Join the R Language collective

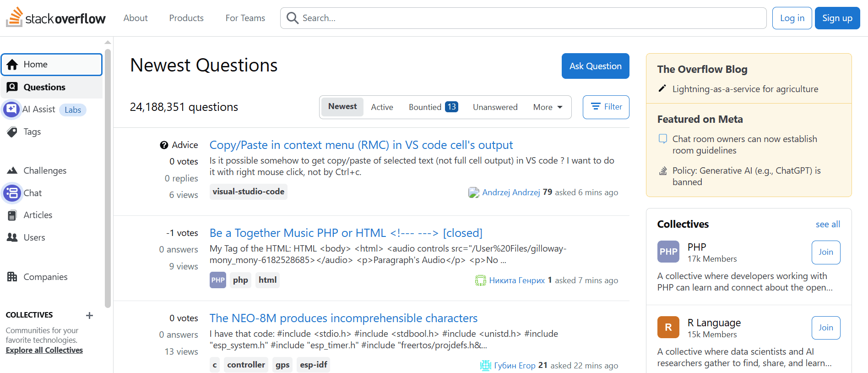pyautogui.click(x=826, y=328)
